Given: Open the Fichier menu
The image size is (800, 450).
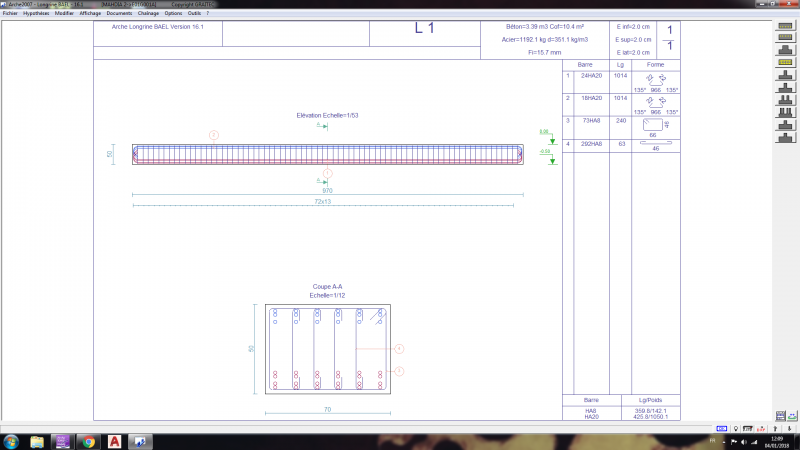Looking at the screenshot, I should 10,13.
